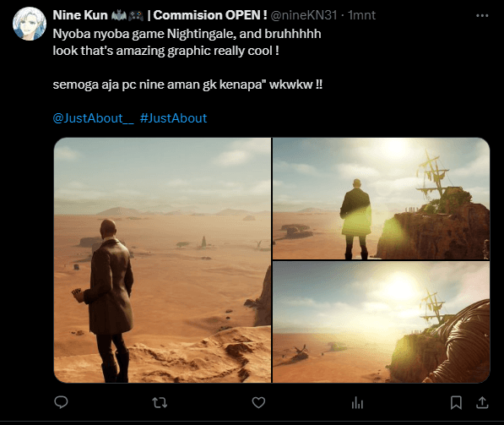Open the @nineKN31 handle
Screen dimensions: 504x425
pyautogui.click(x=304, y=15)
